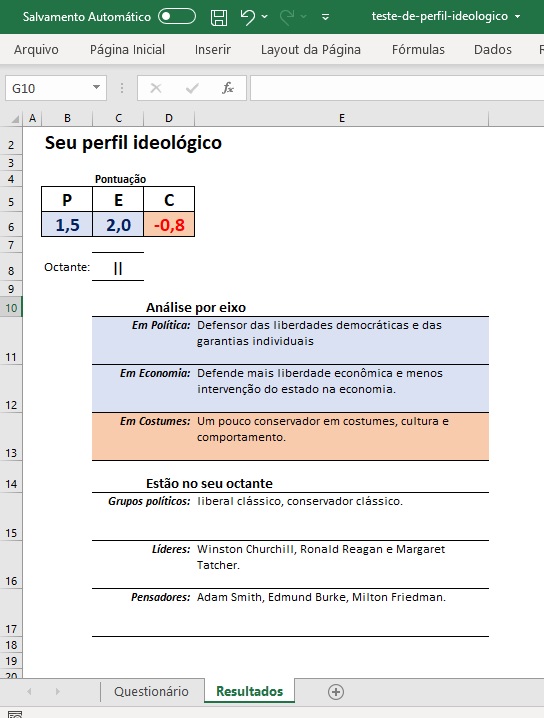Image resolution: width=544 pixels, height=718 pixels.
Task: Click the Redo arrow icon
Action: (287, 17)
